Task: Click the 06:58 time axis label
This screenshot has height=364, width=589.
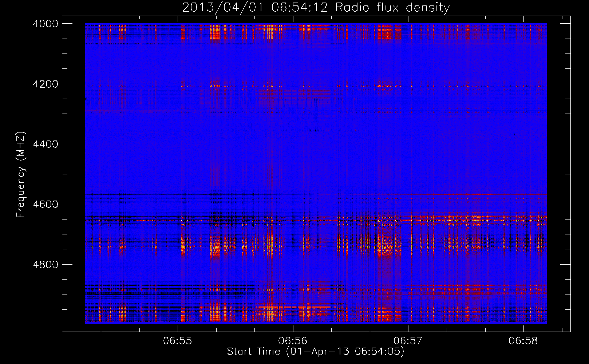Action: (x=523, y=341)
